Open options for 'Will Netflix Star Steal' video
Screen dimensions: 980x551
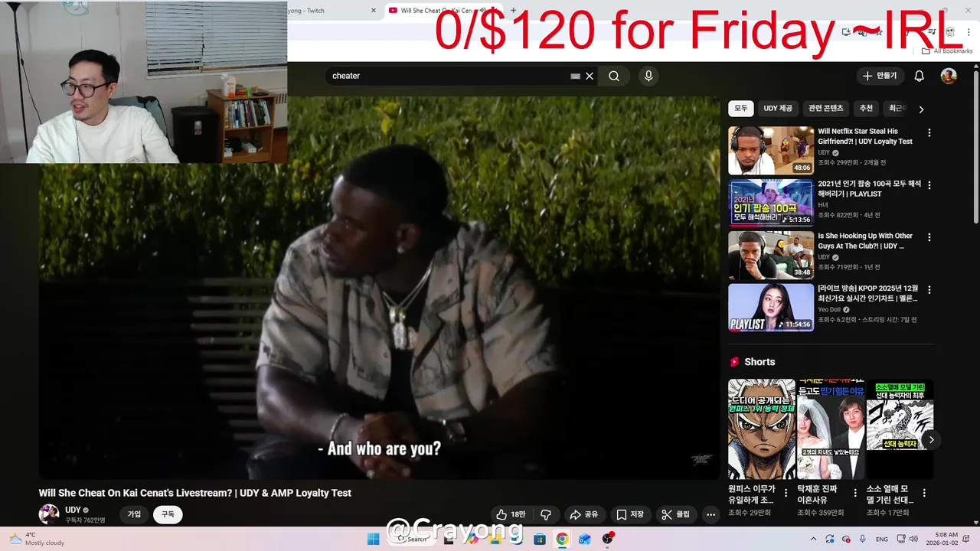pyautogui.click(x=929, y=132)
